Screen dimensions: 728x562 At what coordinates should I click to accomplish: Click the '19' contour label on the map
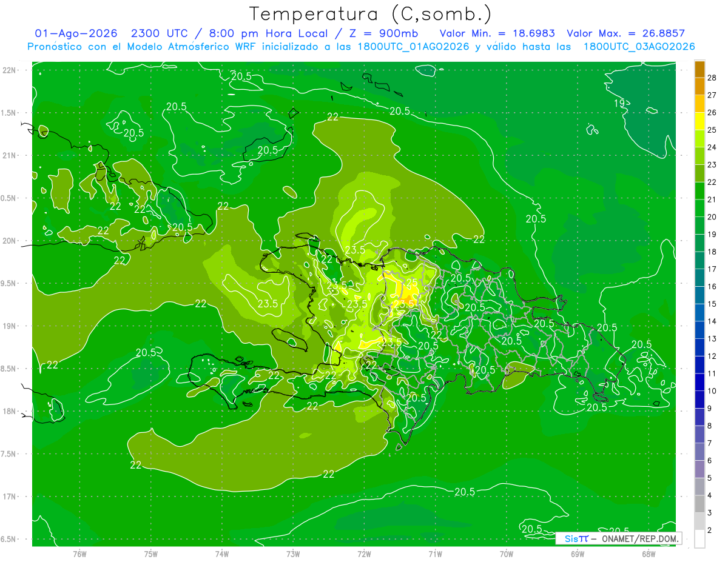tap(619, 103)
